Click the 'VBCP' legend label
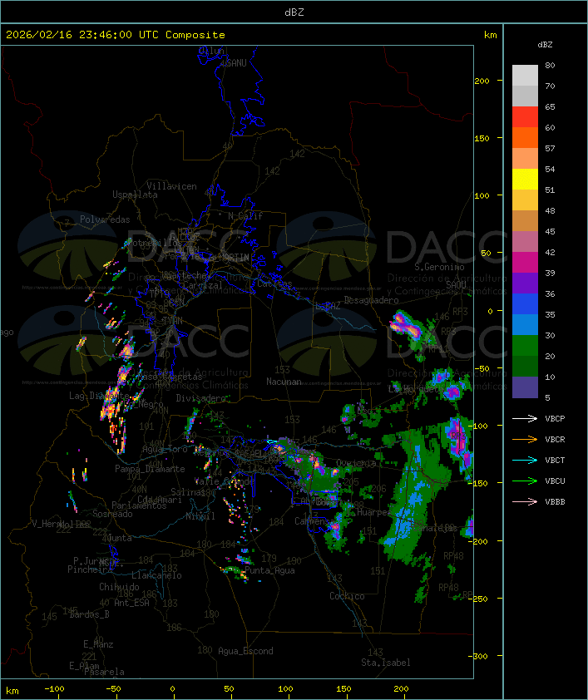Screen dimensions: 588x700 [555, 418]
